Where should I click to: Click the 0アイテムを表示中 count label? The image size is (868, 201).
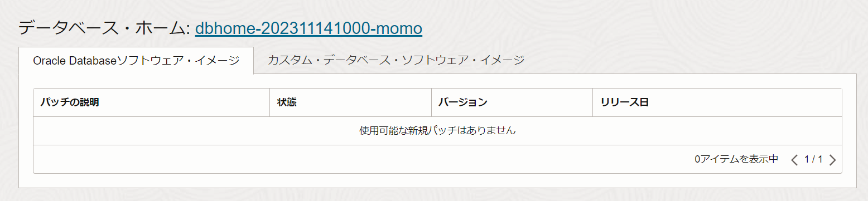pos(736,160)
